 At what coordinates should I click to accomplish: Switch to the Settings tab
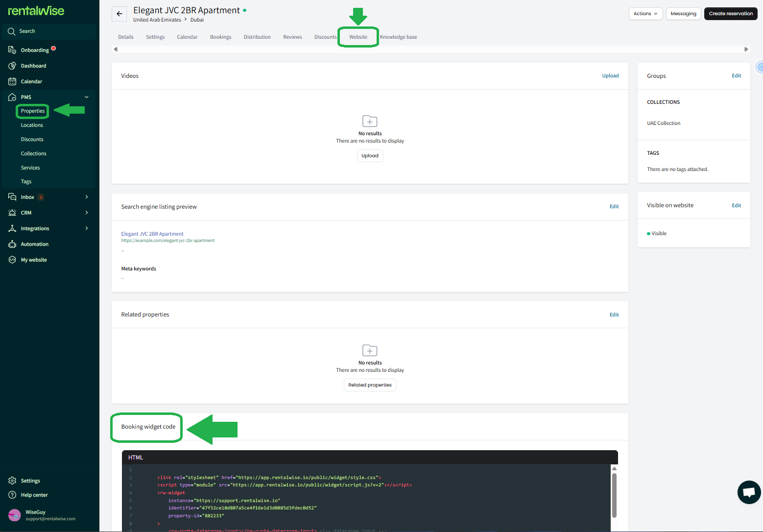coord(155,37)
